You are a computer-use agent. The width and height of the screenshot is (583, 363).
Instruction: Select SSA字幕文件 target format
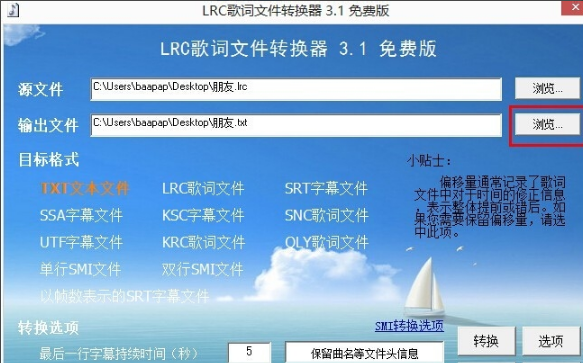pyautogui.click(x=81, y=215)
